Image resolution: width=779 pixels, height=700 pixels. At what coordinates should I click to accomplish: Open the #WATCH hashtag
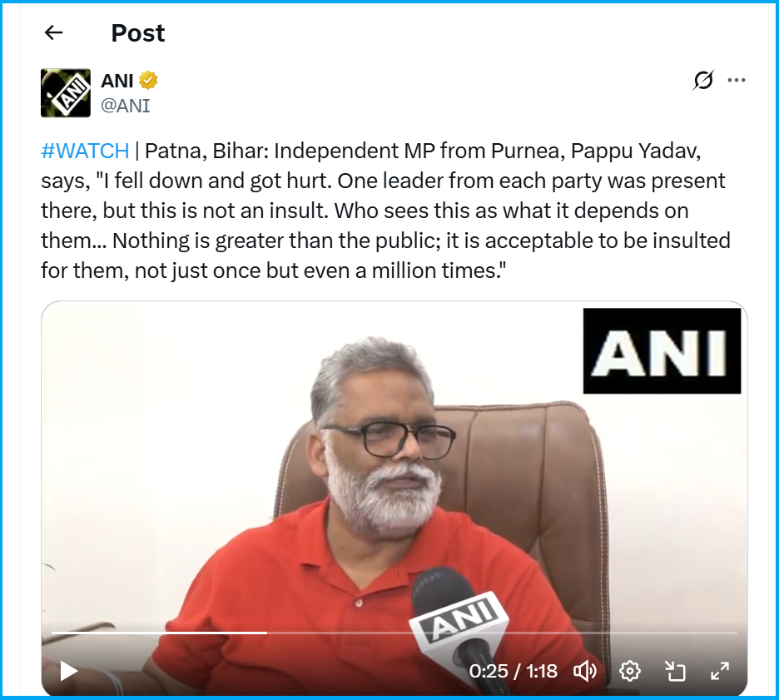85,151
